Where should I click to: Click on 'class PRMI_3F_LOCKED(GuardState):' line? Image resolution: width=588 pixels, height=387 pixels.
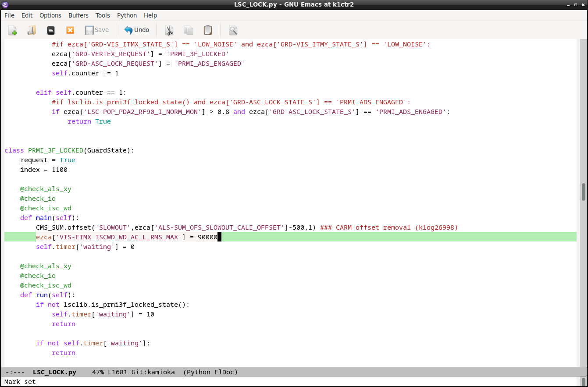pos(69,150)
